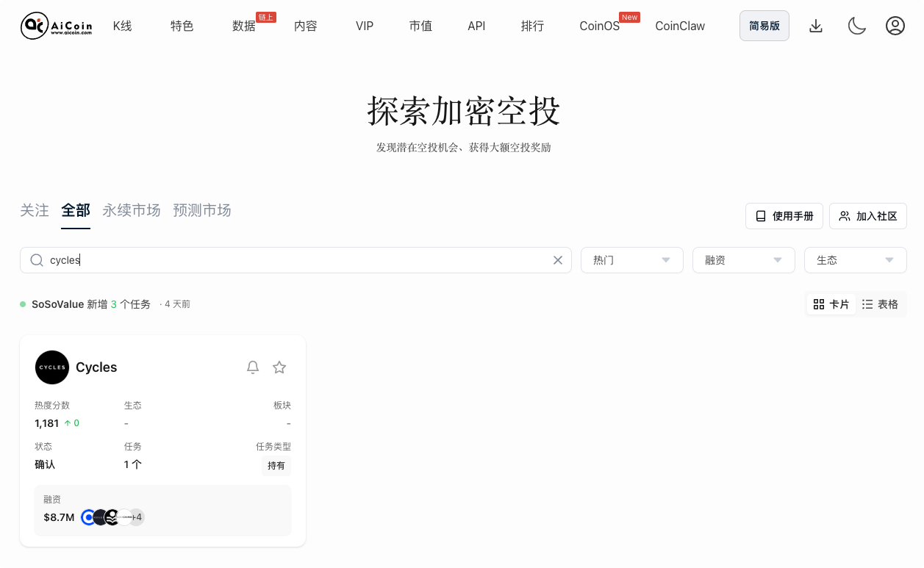Open CoinClaw in the navigation
This screenshot has width=924, height=568.
[680, 26]
